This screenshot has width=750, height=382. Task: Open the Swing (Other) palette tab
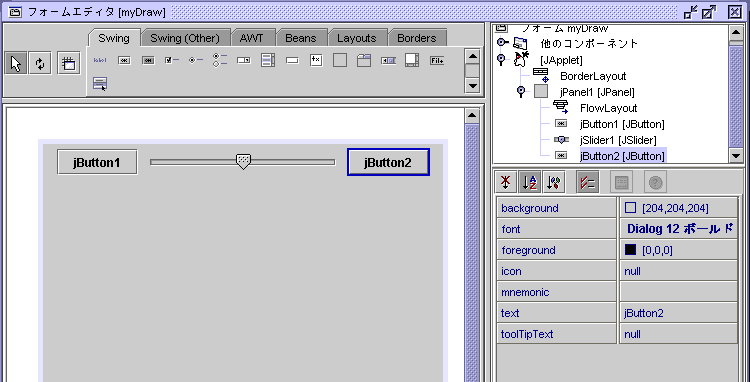pos(185,38)
